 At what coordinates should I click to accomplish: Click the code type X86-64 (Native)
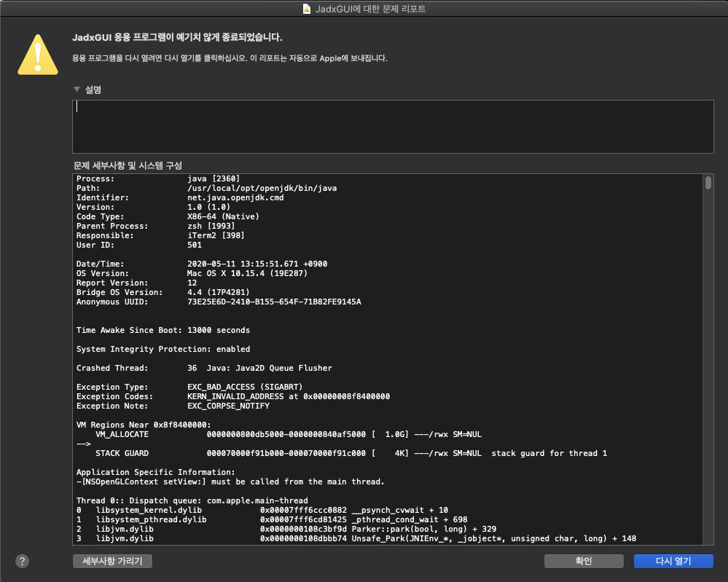223,217
